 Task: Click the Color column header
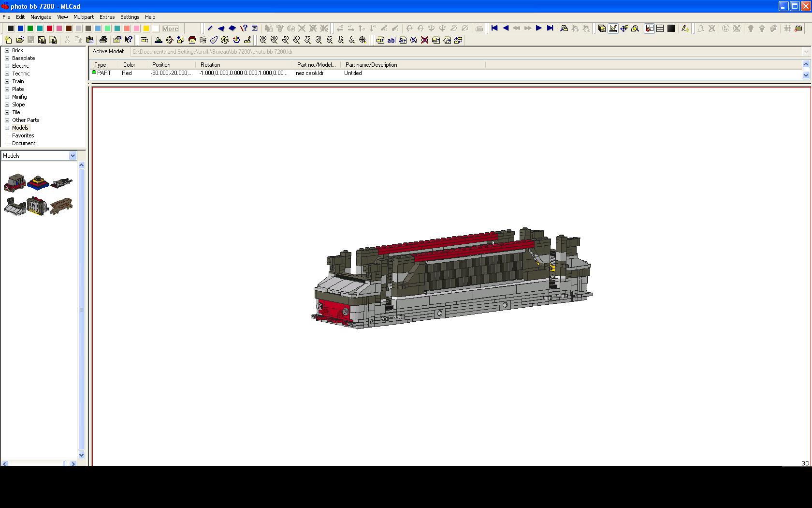coord(132,65)
